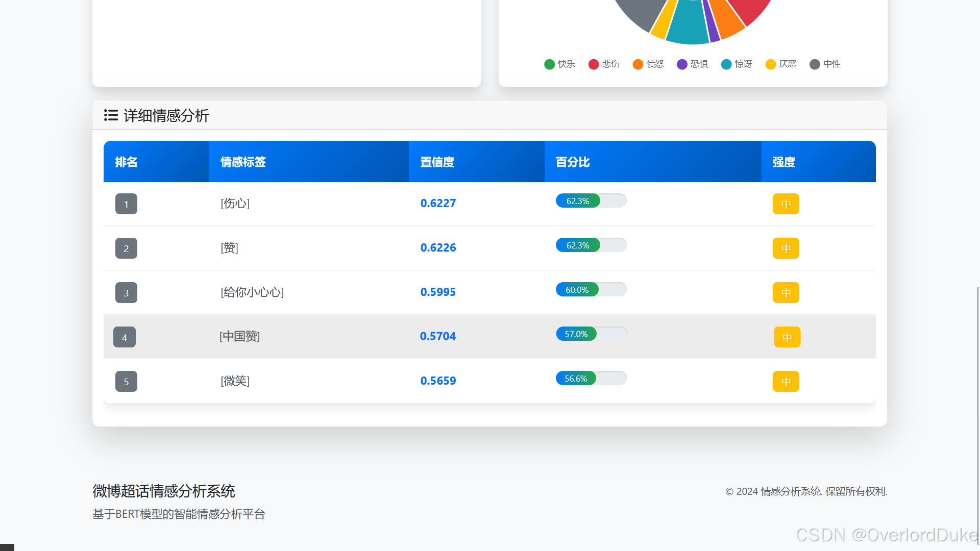Toggle the 悲伤 legend item
Viewport: 980px width, 551px height.
(x=604, y=64)
